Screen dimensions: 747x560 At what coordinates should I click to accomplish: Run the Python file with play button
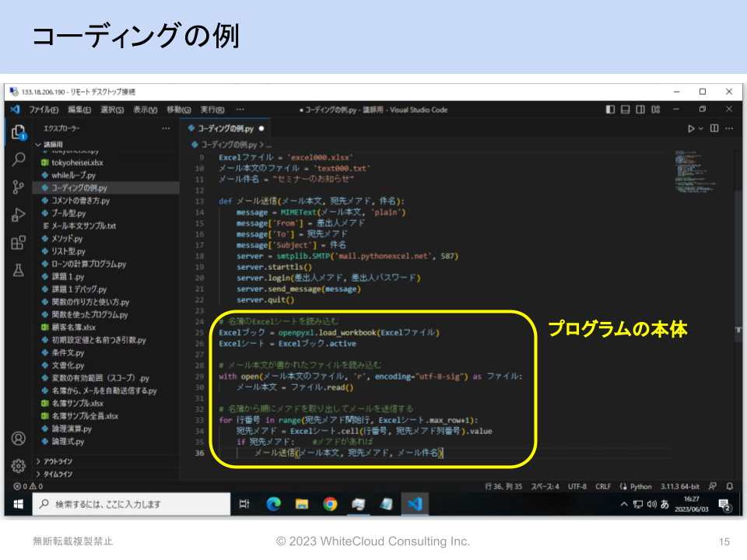point(690,128)
